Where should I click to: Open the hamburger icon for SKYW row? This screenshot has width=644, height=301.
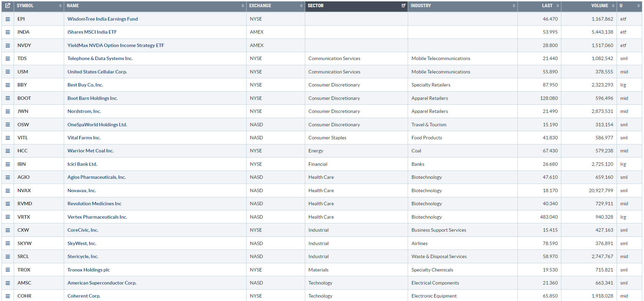[8, 244]
